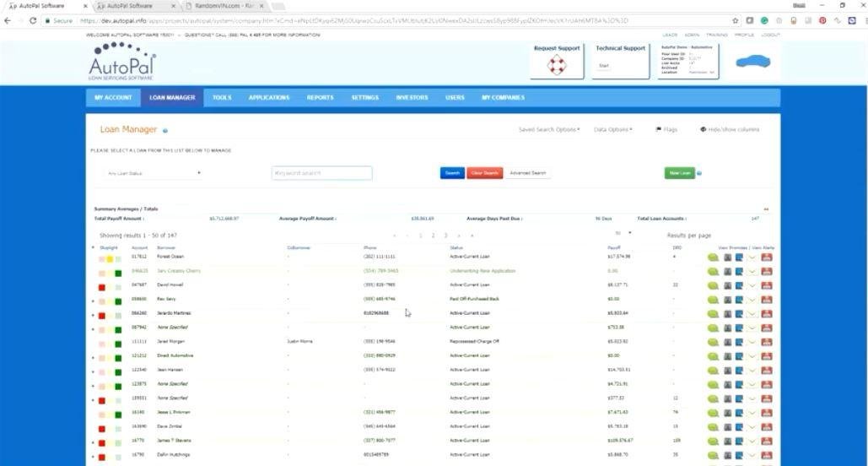868x466 pixels.
Task: Click help icon next to New Loan
Action: [x=700, y=173]
